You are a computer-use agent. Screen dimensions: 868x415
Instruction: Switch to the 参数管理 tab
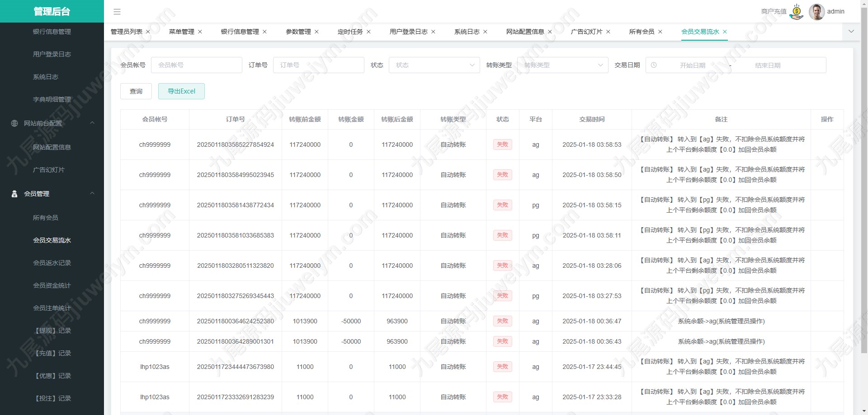pos(298,32)
